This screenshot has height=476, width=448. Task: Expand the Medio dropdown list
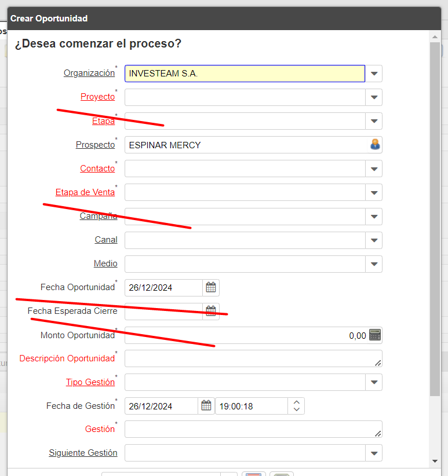[374, 264]
